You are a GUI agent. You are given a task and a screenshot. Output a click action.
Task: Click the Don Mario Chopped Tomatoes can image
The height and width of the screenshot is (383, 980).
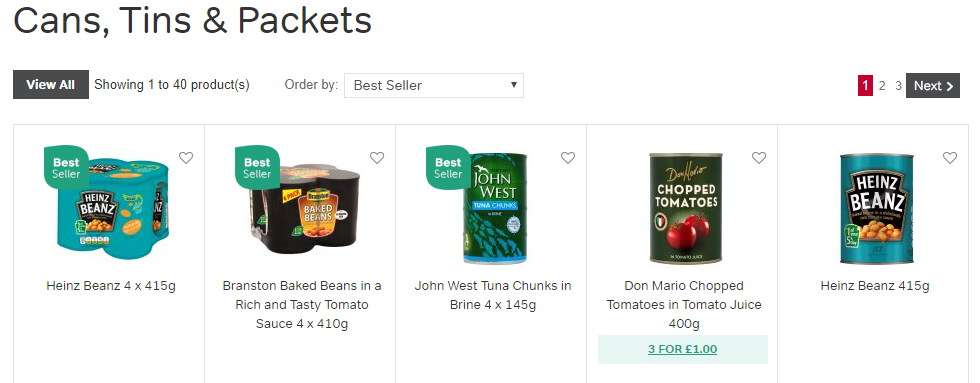tap(686, 208)
